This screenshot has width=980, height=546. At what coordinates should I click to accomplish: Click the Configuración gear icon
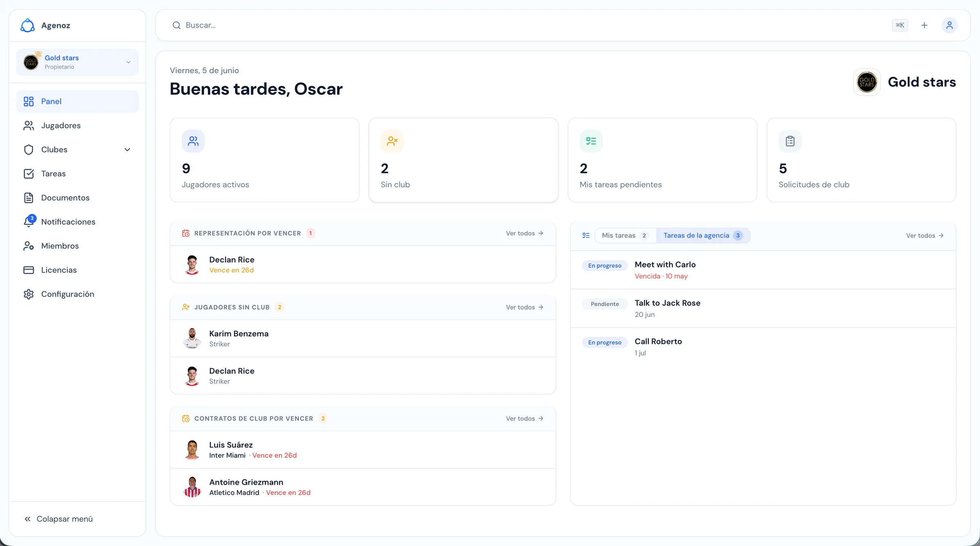pos(29,294)
